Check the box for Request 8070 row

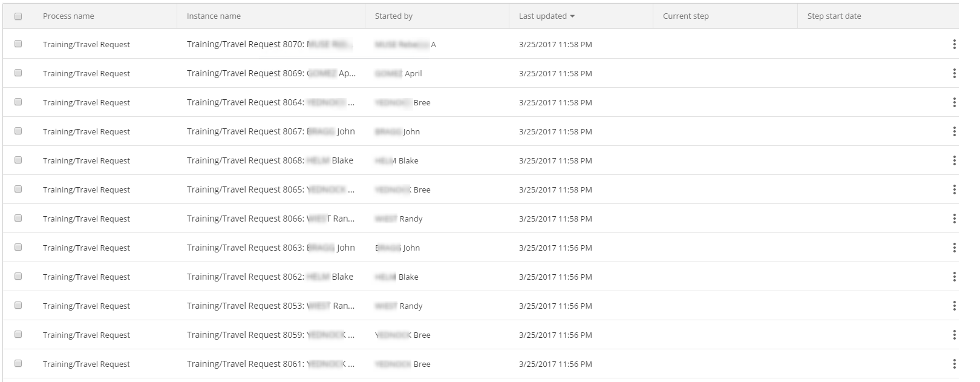point(18,44)
